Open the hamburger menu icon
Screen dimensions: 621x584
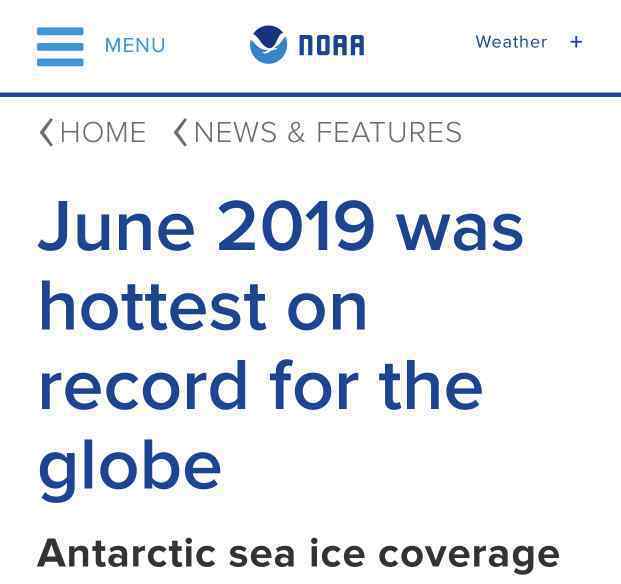tap(60, 46)
